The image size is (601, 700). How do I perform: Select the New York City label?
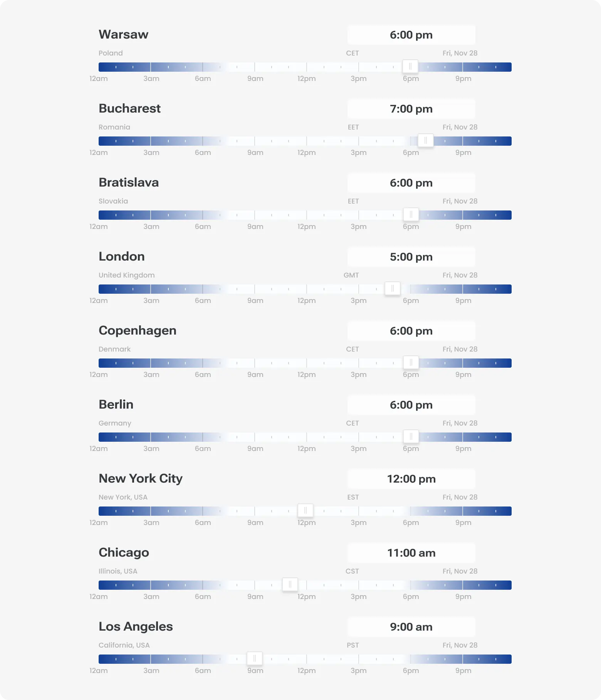(141, 478)
